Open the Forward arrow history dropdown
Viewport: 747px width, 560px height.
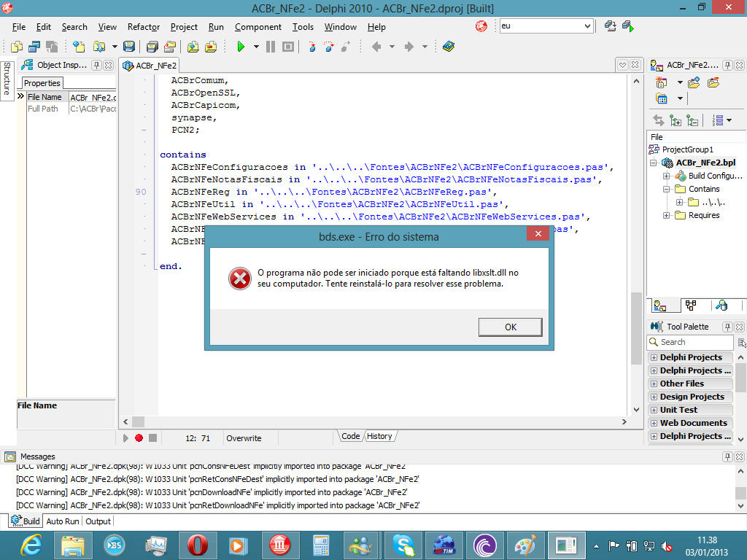coord(425,47)
